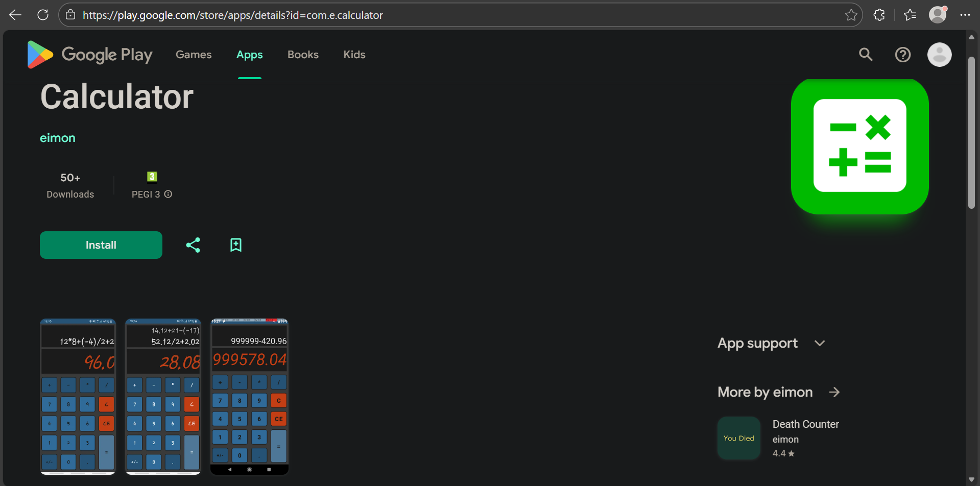Bookmark this page with the star icon
980x486 pixels.
[x=851, y=15]
